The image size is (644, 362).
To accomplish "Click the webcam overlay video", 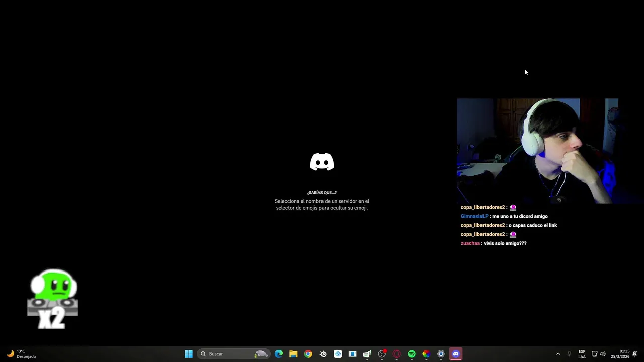I will click(537, 151).
